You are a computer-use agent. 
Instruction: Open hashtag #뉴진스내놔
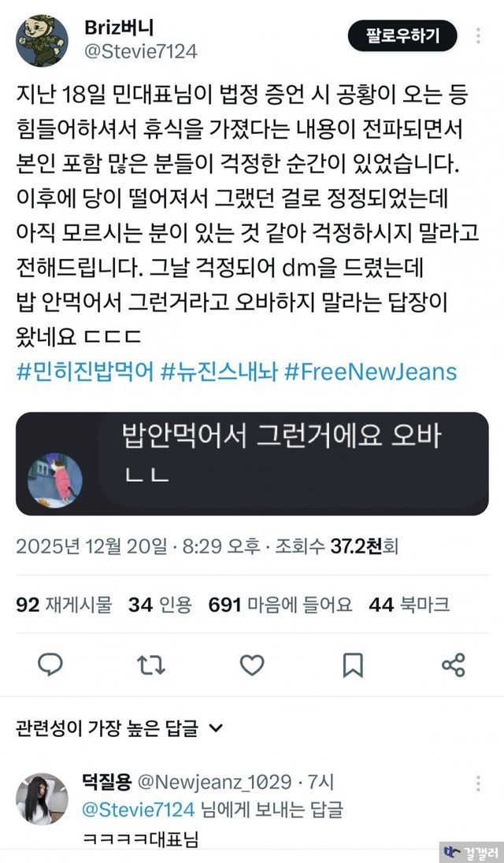coord(219,372)
